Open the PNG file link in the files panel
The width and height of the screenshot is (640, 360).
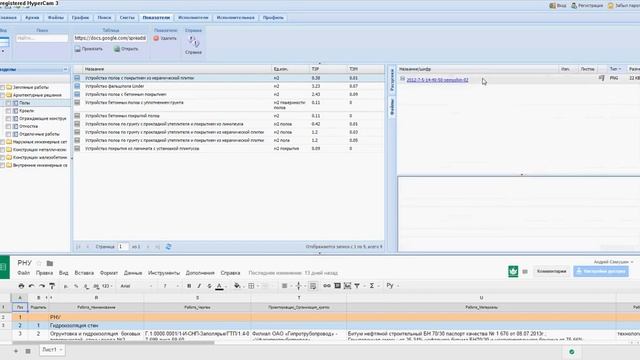(x=437, y=80)
